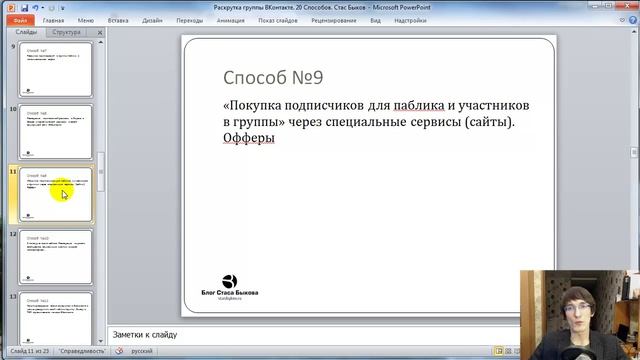Click the main slide vertical scrollbar handle
The width and height of the screenshot is (640, 360).
pyautogui.click(x=634, y=152)
